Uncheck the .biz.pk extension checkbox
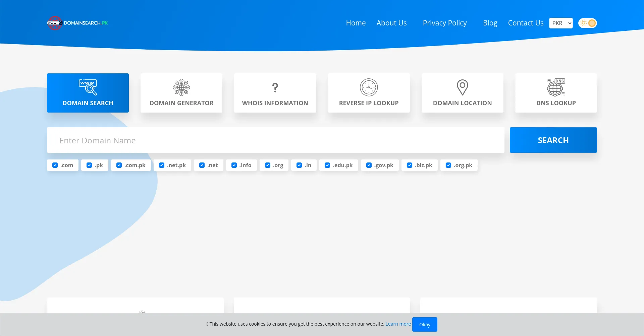The width and height of the screenshot is (644, 336). click(x=410, y=165)
